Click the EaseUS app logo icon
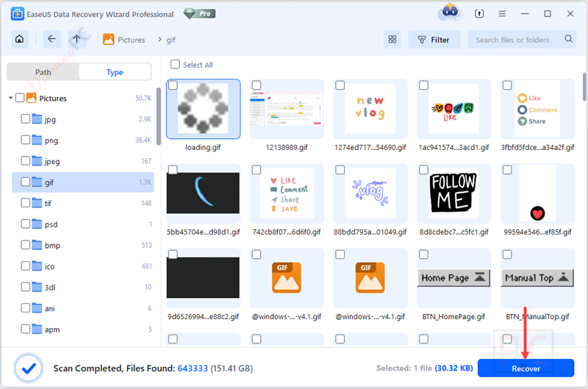 (17, 14)
